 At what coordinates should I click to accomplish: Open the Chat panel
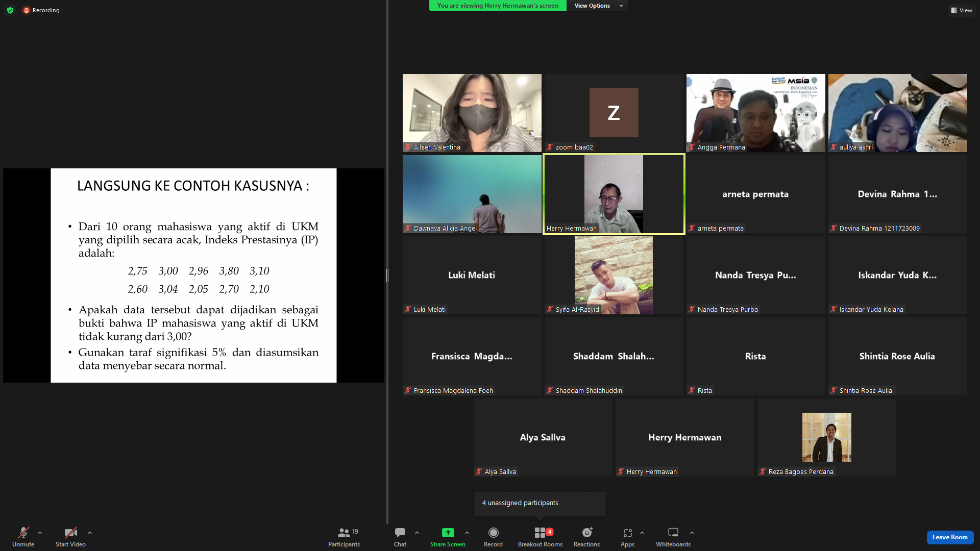tap(400, 537)
